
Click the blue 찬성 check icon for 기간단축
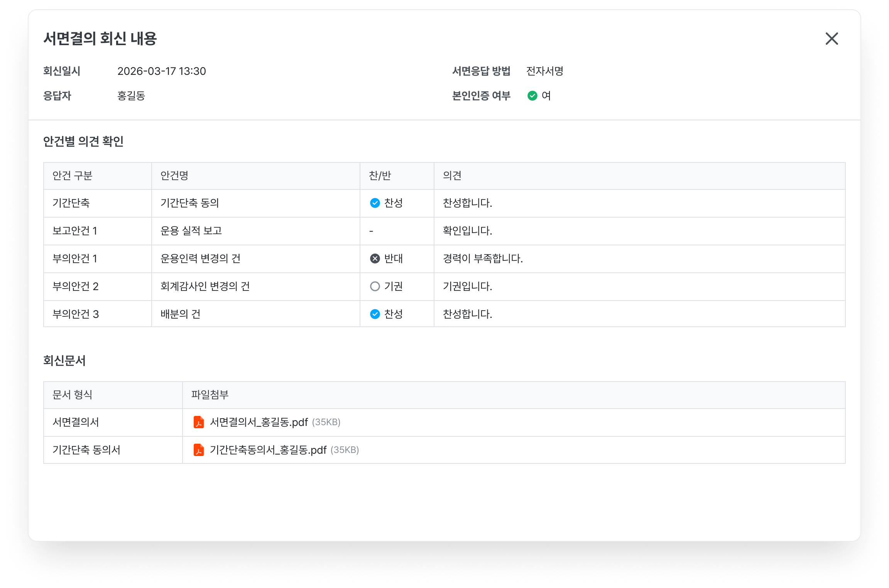(x=375, y=203)
